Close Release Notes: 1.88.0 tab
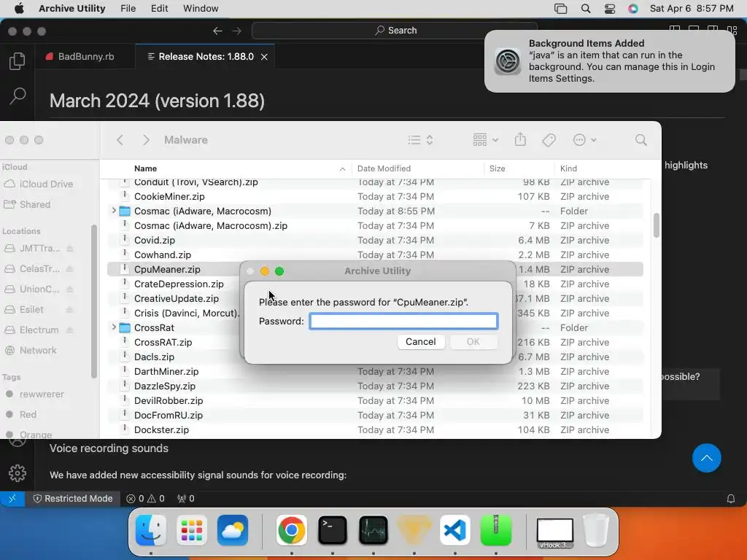 (x=264, y=57)
